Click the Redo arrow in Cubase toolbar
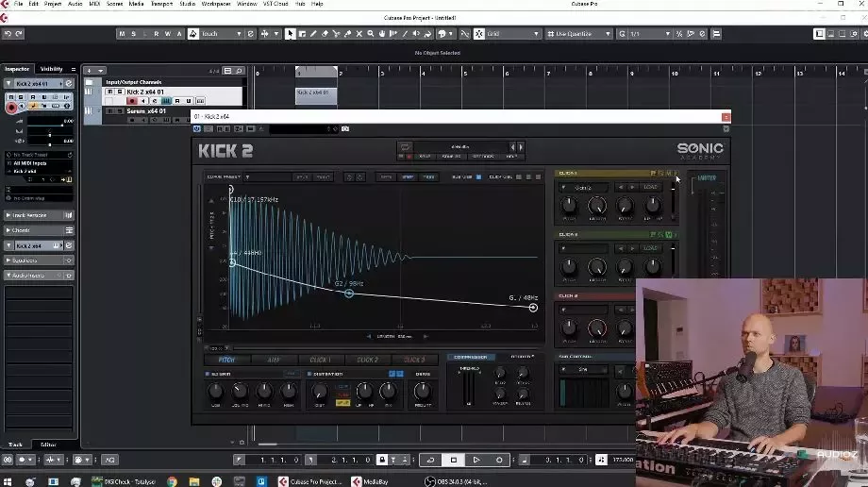This screenshot has width=868, height=487. point(19,34)
